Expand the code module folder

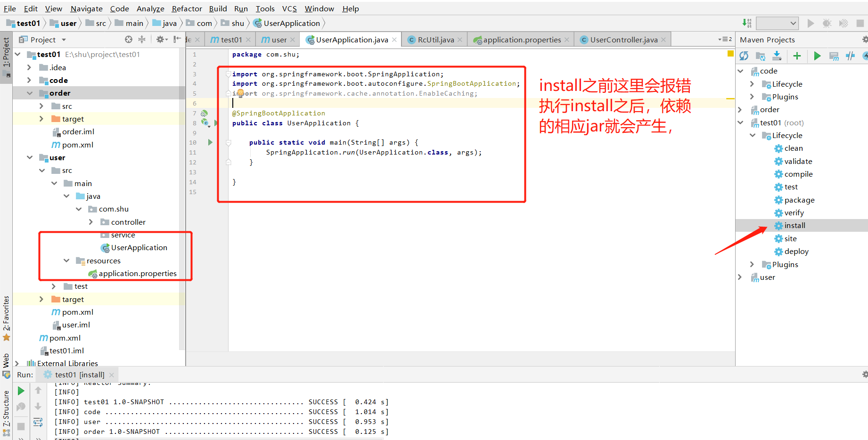[x=29, y=80]
